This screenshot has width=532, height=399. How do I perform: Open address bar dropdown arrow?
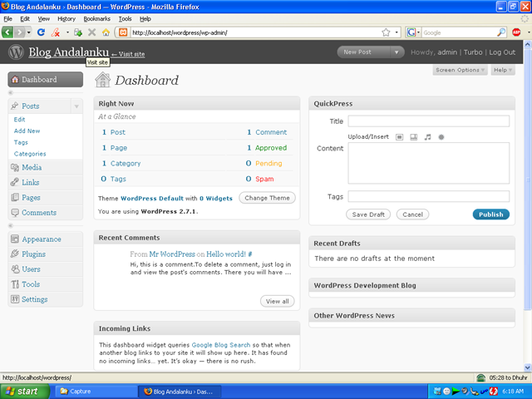397,32
